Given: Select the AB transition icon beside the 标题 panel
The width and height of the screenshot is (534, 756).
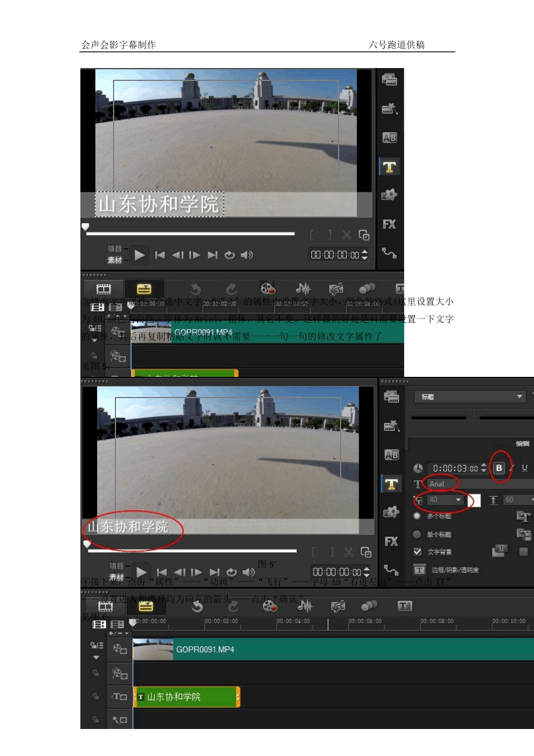Looking at the screenshot, I should [x=391, y=455].
